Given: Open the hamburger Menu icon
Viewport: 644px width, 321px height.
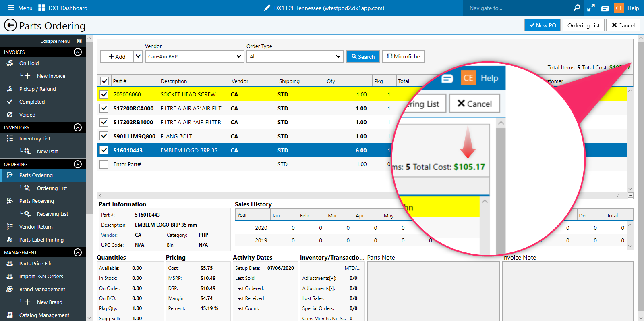Looking at the screenshot, I should point(11,8).
